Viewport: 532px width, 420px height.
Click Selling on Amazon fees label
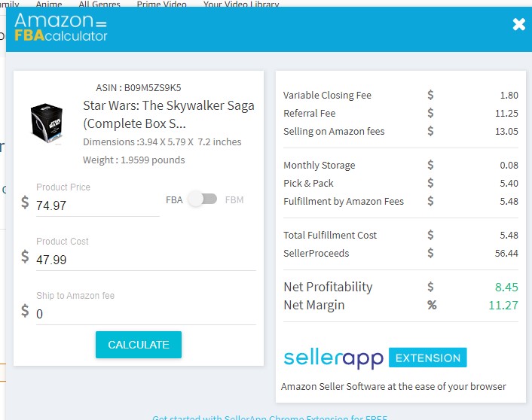[334, 132]
